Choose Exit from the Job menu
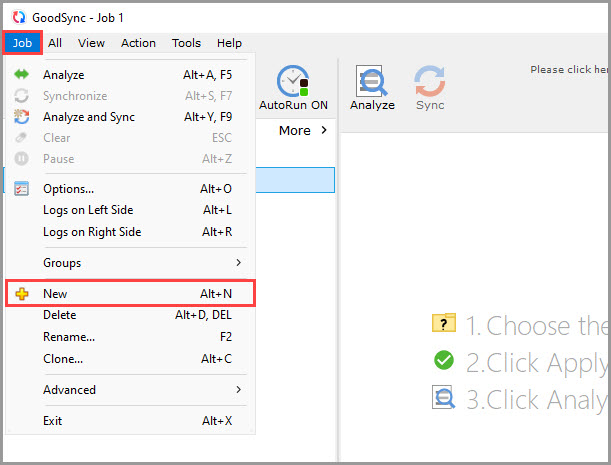This screenshot has height=465, width=611. (x=53, y=421)
